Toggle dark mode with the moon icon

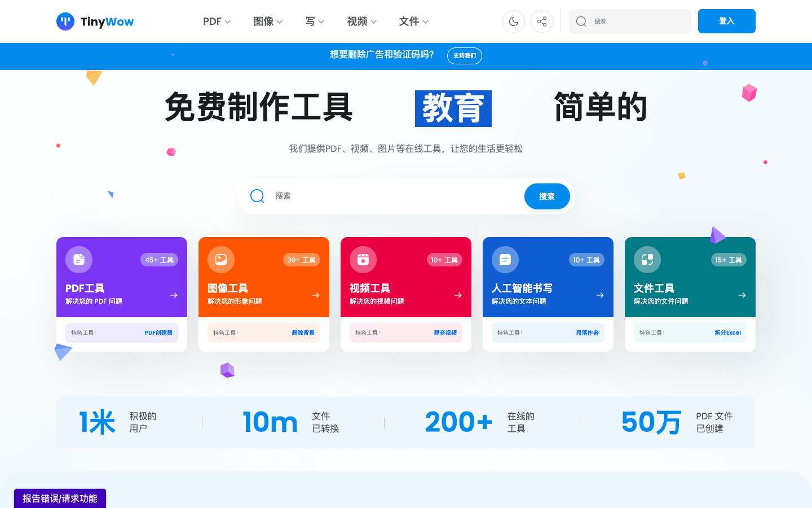[x=513, y=21]
